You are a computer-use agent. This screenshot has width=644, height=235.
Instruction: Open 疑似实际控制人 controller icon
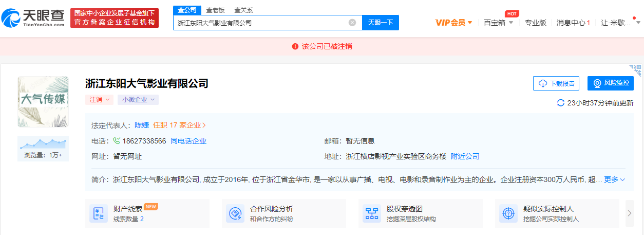(508, 213)
